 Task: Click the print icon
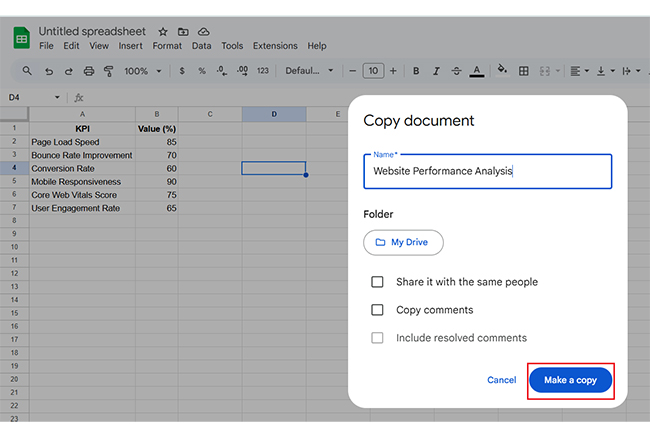(89, 71)
